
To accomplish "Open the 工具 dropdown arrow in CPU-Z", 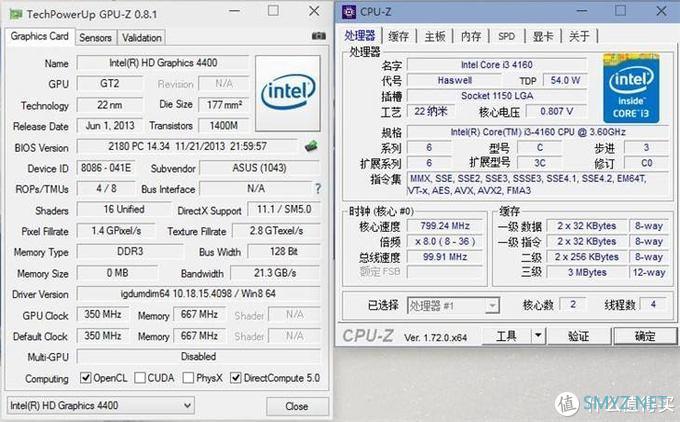I will 538,335.
